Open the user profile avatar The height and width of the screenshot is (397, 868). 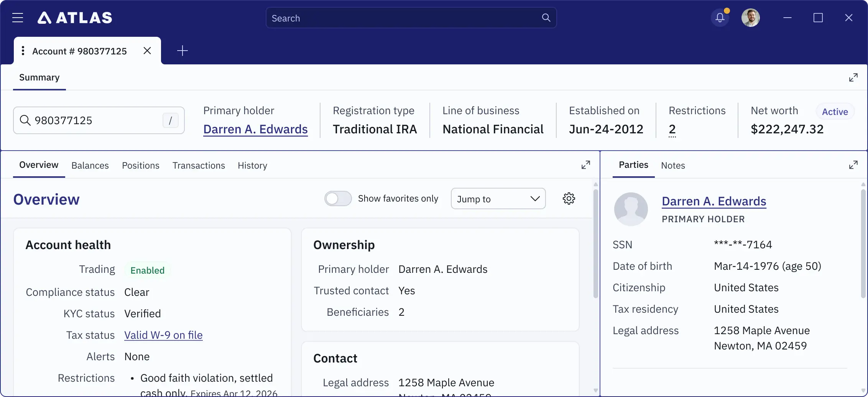pyautogui.click(x=750, y=18)
